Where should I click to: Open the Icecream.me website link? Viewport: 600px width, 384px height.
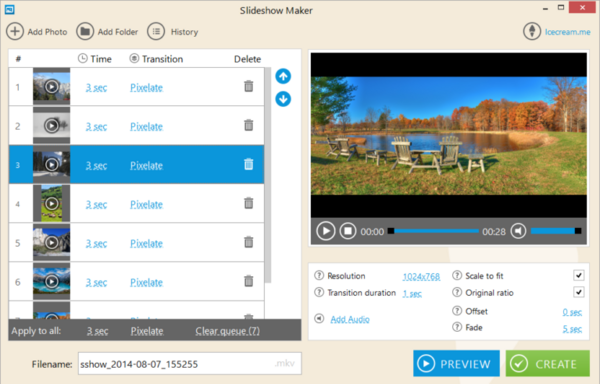point(567,32)
